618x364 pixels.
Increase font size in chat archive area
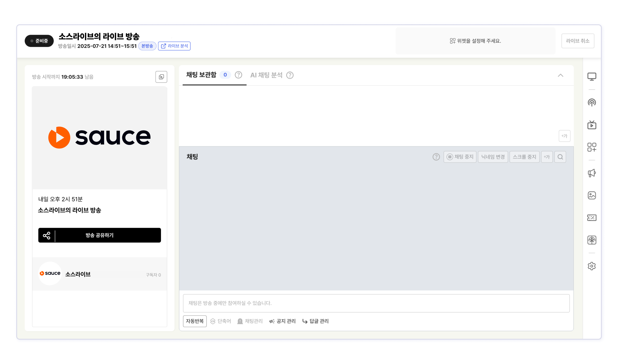point(565,136)
